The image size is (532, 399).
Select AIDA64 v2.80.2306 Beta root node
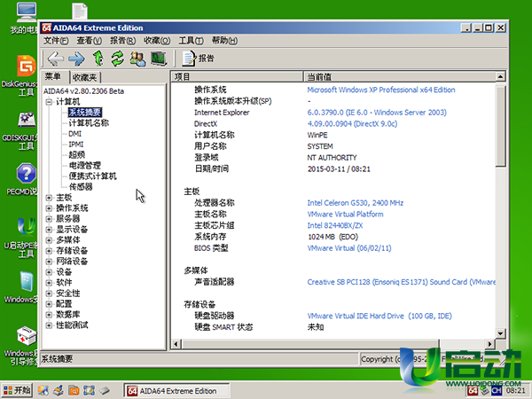tap(83, 91)
